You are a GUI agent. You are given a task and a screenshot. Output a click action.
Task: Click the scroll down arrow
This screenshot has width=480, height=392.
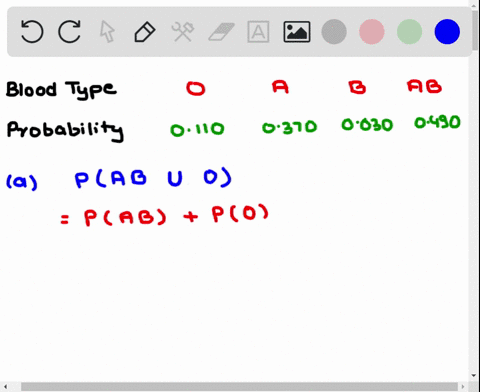click(474, 376)
